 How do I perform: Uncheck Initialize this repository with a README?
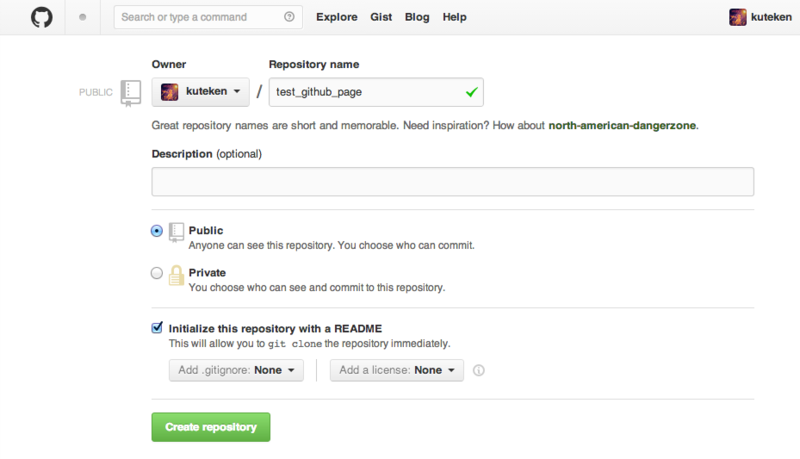click(157, 328)
